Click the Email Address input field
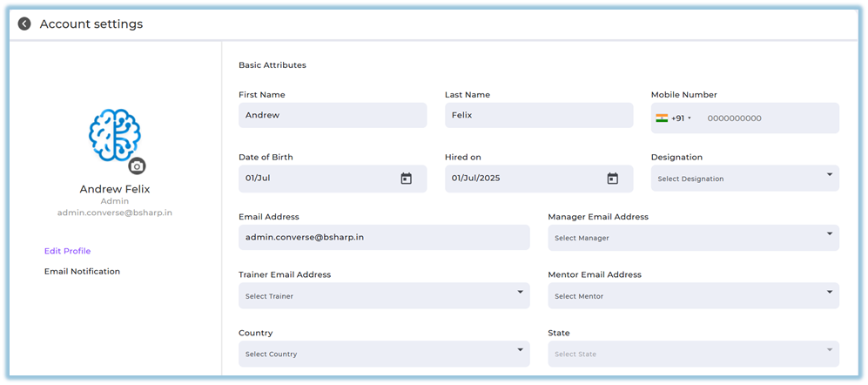The height and width of the screenshot is (385, 868). click(x=383, y=238)
